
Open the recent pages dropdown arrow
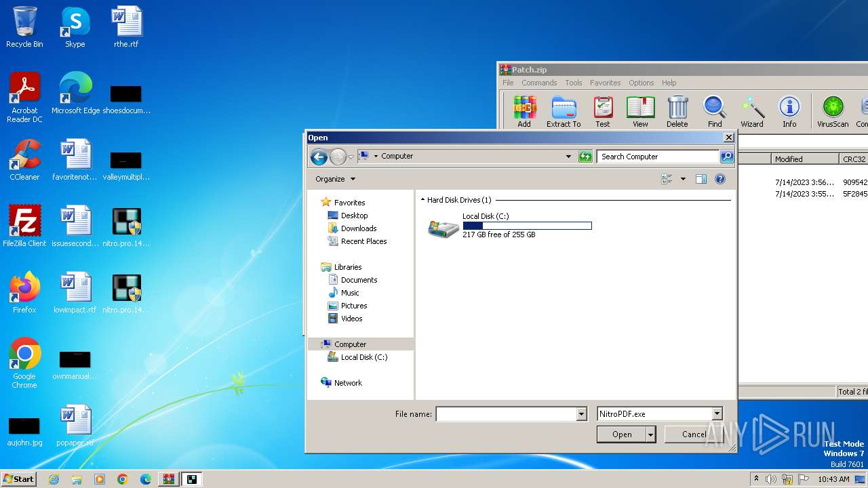(x=351, y=157)
